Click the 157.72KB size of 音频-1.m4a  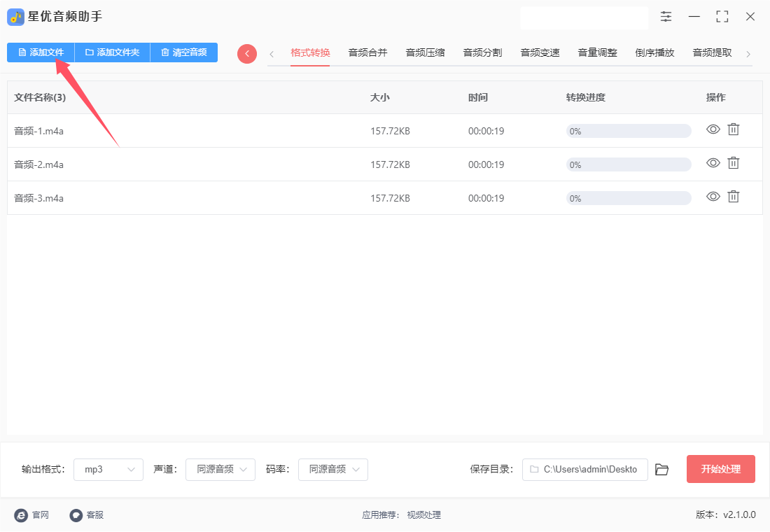[x=390, y=131]
